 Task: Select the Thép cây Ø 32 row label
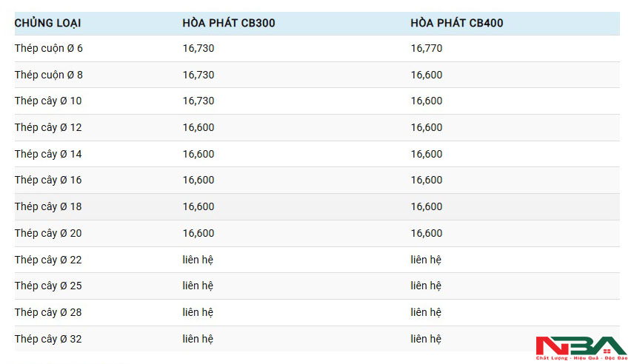(x=48, y=339)
